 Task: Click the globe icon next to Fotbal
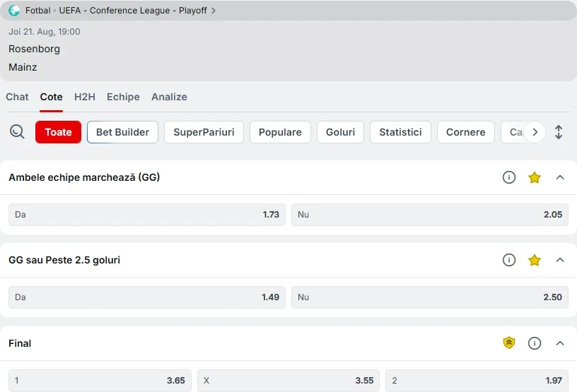point(14,11)
